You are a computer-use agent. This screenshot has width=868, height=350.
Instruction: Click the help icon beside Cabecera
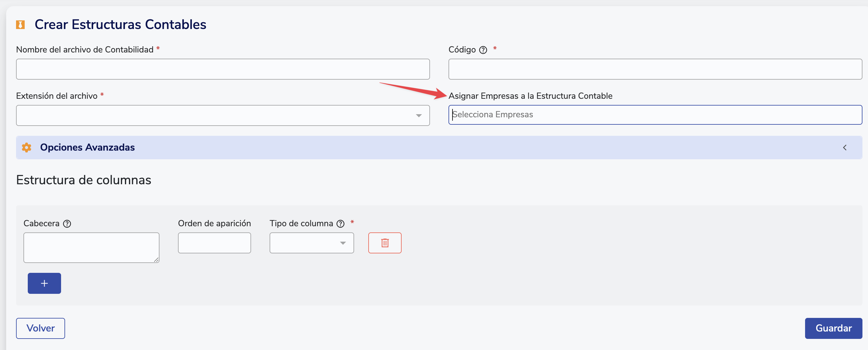pos(67,223)
